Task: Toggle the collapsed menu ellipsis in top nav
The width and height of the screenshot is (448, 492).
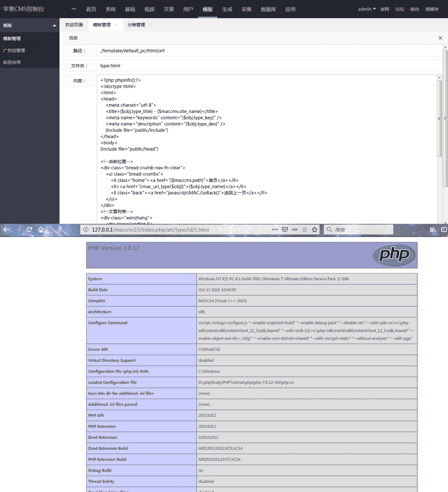Action: pos(74,9)
